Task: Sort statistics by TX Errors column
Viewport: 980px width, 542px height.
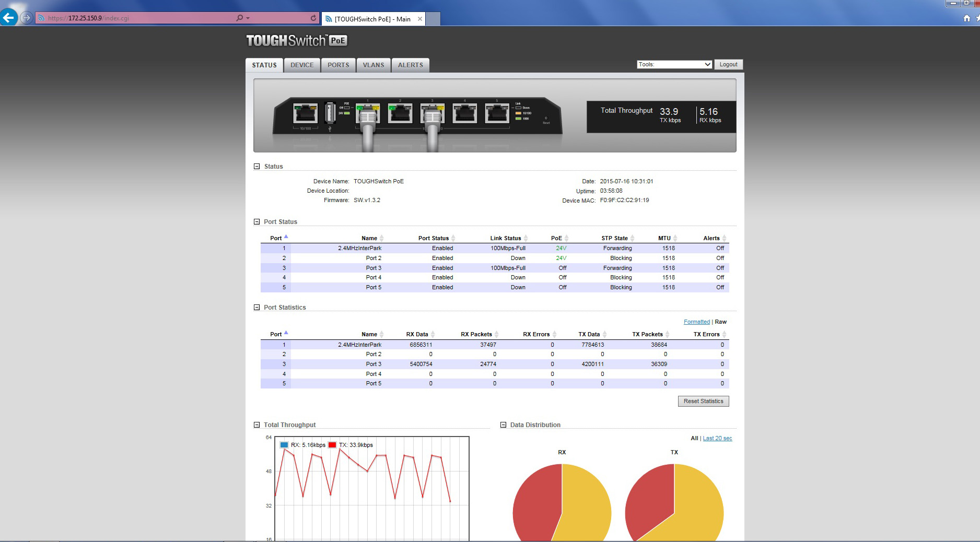Action: [x=710, y=334]
